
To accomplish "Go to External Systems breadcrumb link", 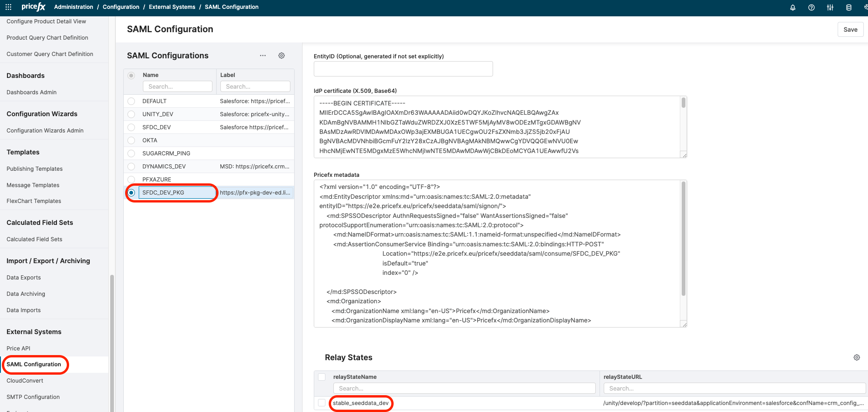I will (x=172, y=7).
